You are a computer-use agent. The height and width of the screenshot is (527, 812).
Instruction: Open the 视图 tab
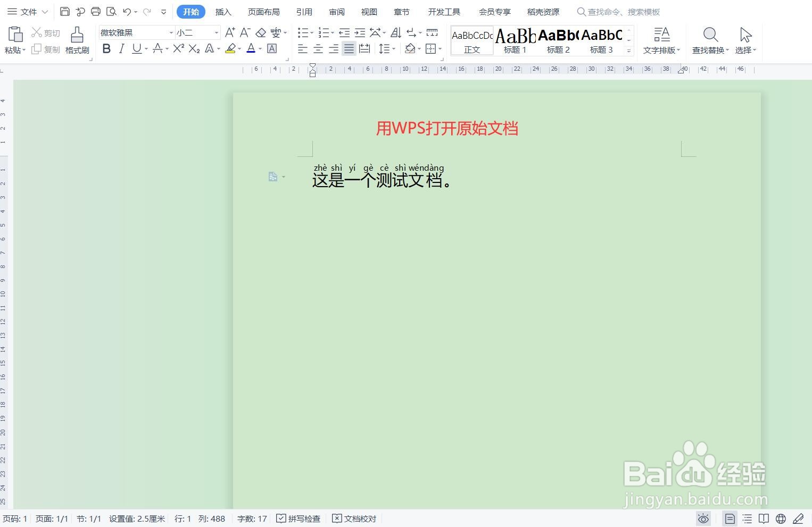click(369, 12)
